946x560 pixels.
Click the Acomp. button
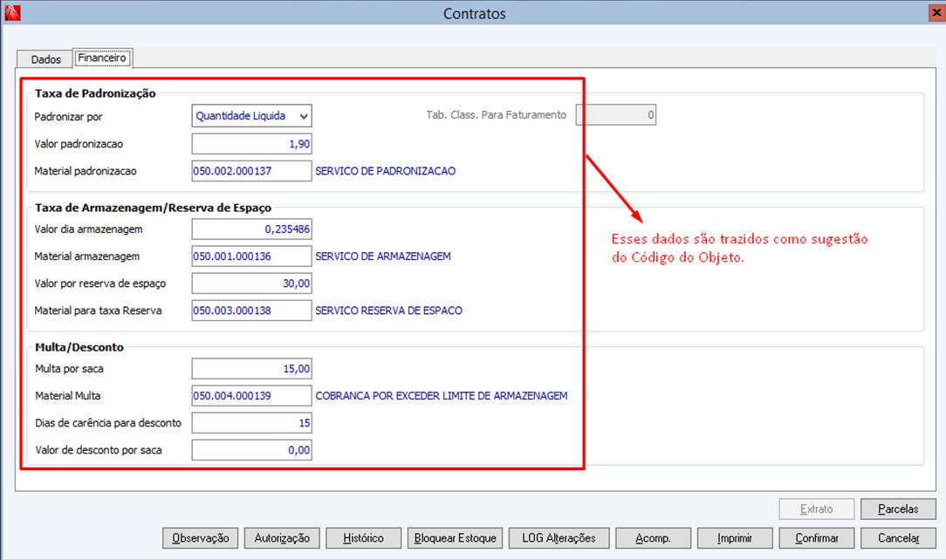[x=653, y=538]
